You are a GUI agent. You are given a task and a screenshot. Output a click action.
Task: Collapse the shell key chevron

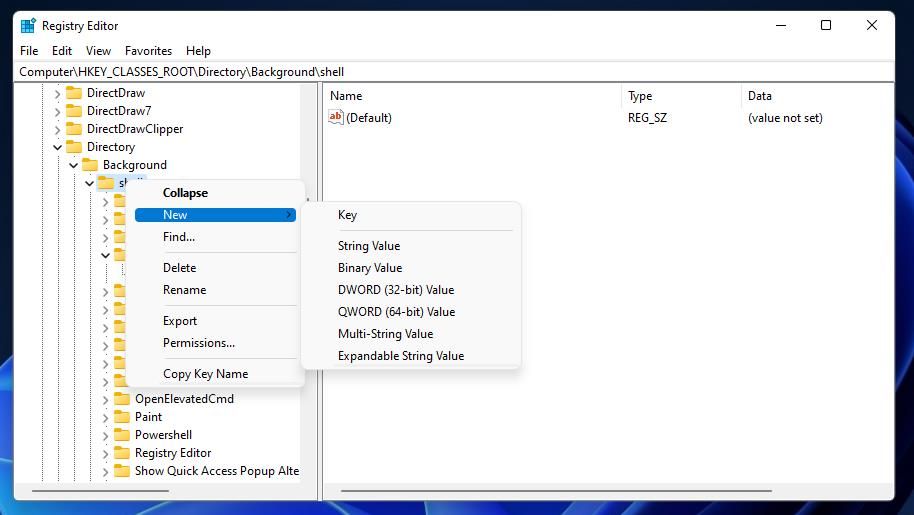point(89,184)
